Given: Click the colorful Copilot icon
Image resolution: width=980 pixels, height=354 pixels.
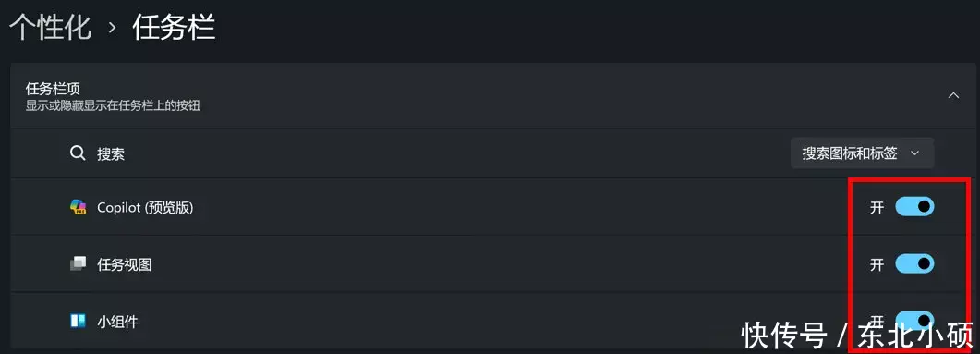Looking at the screenshot, I should [78, 207].
